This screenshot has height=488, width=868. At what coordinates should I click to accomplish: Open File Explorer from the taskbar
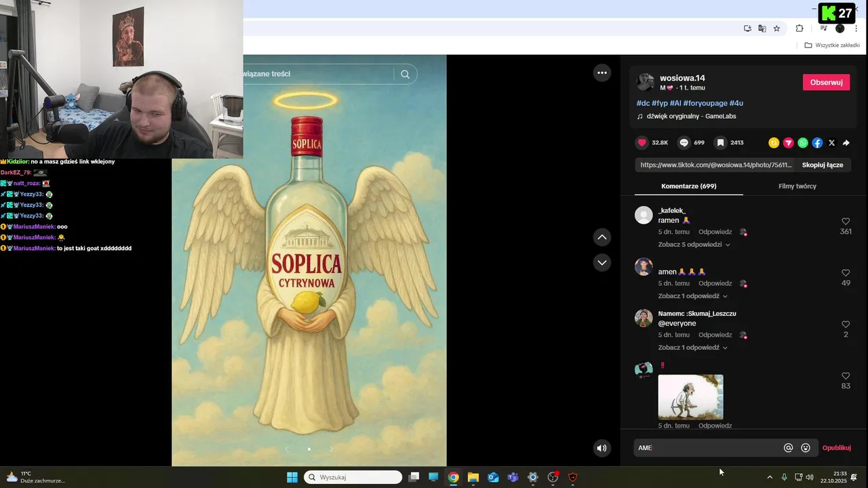click(473, 477)
